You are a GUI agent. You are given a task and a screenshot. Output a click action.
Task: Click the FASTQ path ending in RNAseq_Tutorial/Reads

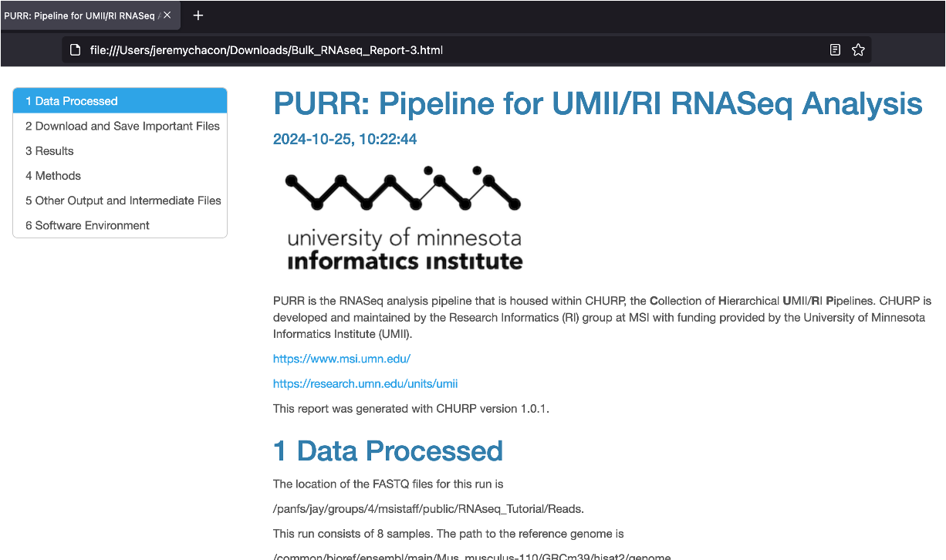click(x=429, y=509)
